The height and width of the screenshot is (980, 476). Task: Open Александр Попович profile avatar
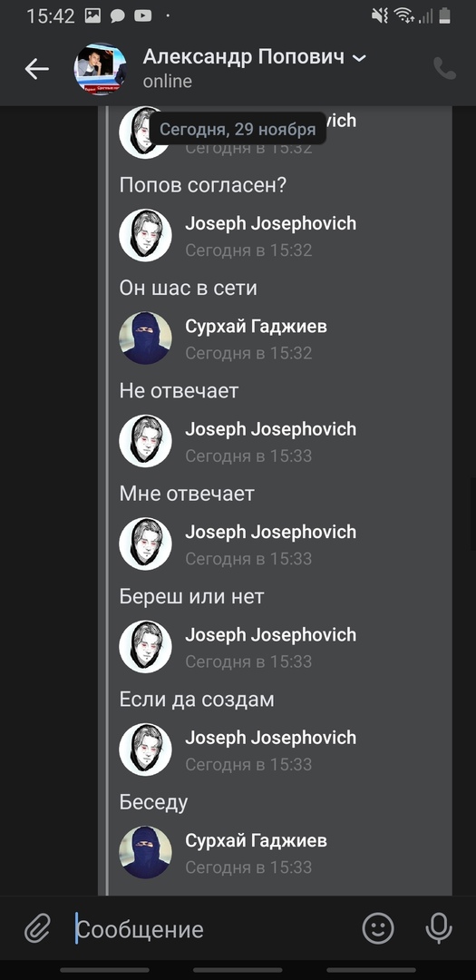click(x=100, y=69)
